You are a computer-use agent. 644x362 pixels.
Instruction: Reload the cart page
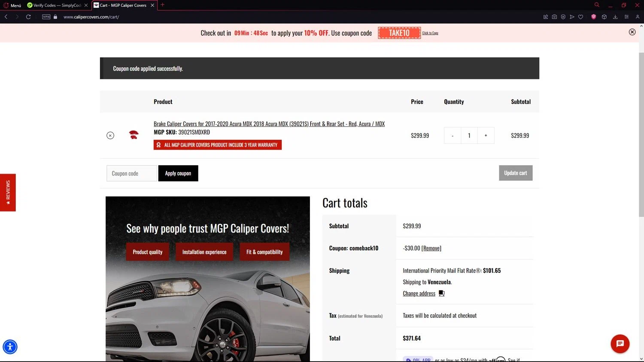tap(28, 17)
